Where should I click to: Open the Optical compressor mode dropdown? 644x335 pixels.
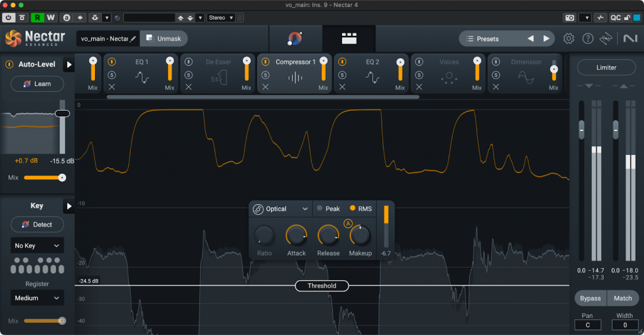(x=280, y=209)
